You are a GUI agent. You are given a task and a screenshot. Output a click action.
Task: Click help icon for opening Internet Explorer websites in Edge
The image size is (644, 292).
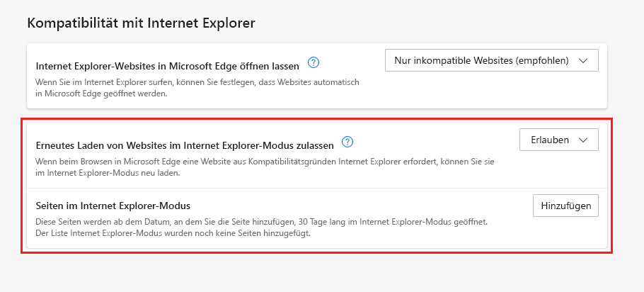click(314, 62)
